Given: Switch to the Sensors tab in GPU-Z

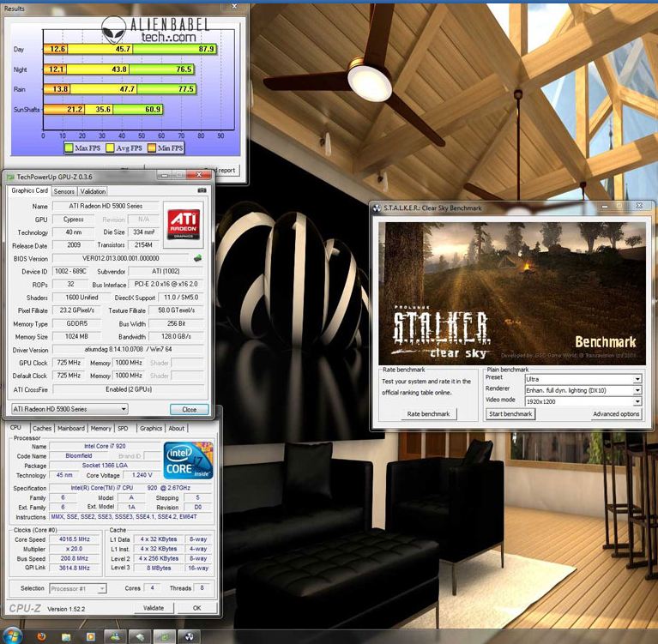Looking at the screenshot, I should pos(63,191).
